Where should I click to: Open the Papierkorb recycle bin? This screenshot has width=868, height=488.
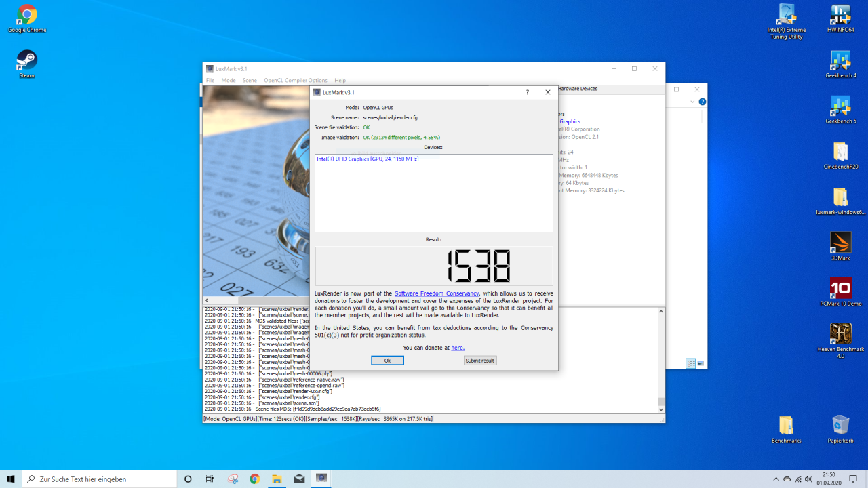coord(841,430)
